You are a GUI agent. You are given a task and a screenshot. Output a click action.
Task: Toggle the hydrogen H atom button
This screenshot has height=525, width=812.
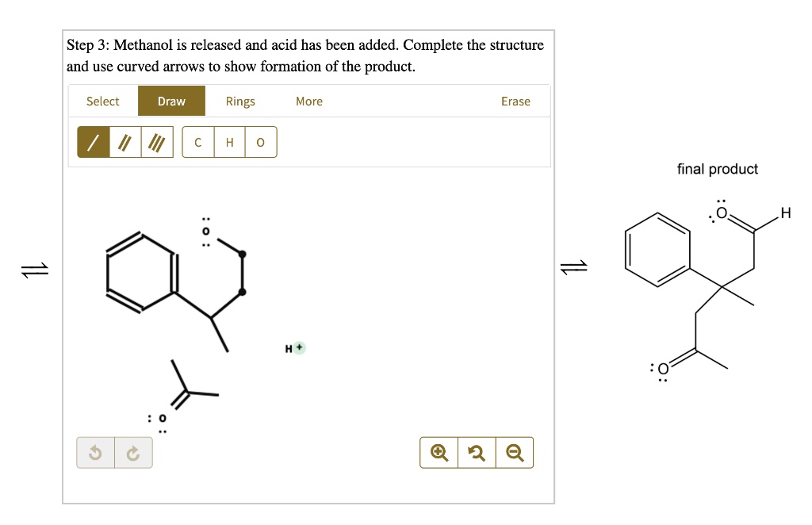point(229,142)
